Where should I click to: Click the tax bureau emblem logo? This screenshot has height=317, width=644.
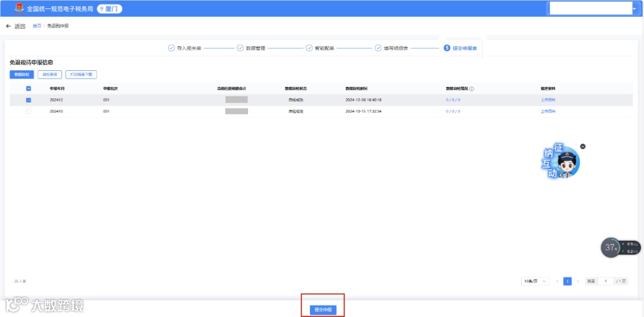coord(19,8)
